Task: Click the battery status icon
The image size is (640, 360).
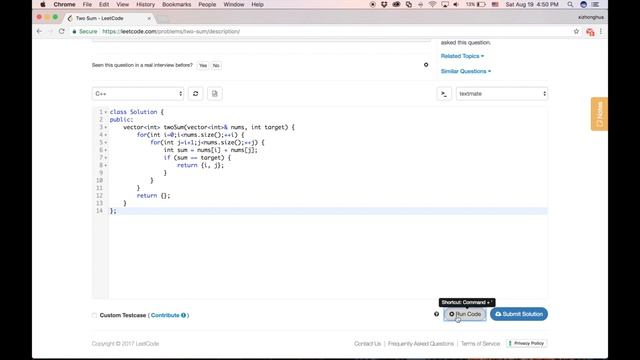Action: click(x=482, y=4)
